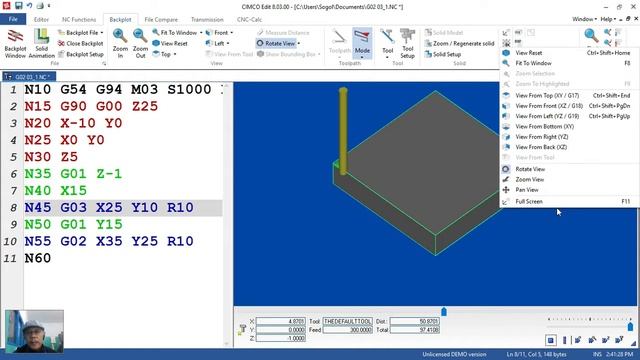Click the pause button in backplot controls
The width and height of the screenshot is (640, 360).
pyautogui.click(x=564, y=340)
